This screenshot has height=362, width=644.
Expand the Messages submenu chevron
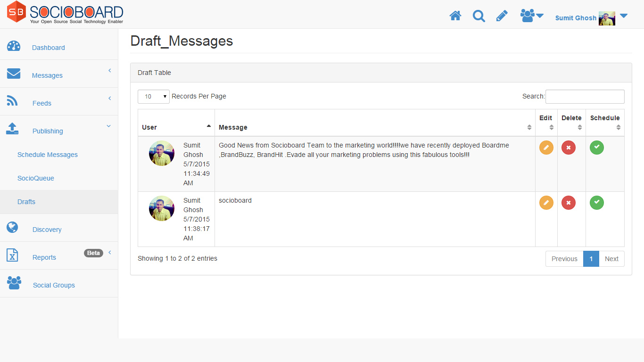[x=110, y=70]
